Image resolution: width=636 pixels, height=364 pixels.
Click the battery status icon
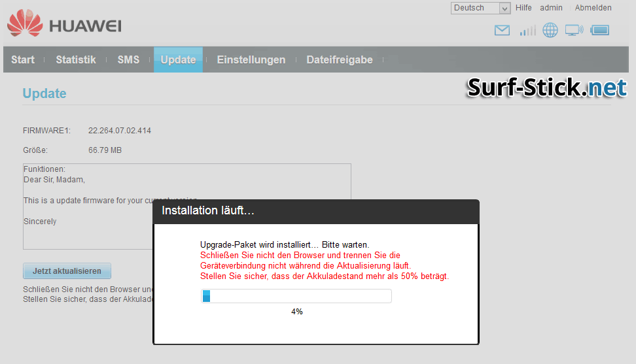[x=599, y=30]
